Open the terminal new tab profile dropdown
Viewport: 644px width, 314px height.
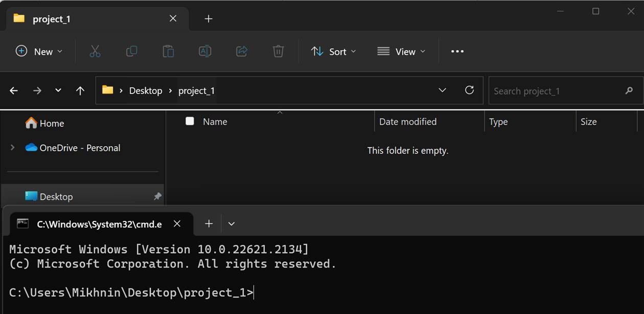point(232,224)
